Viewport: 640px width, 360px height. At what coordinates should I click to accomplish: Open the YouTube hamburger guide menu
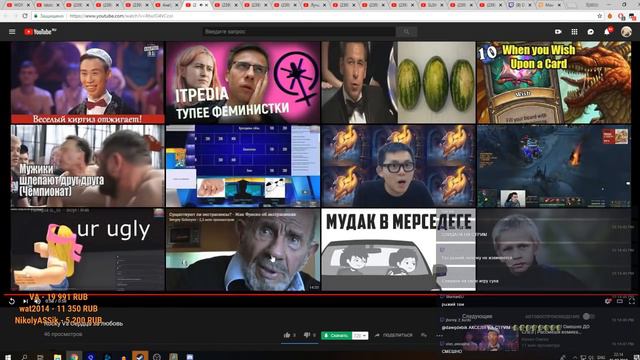[x=12, y=32]
